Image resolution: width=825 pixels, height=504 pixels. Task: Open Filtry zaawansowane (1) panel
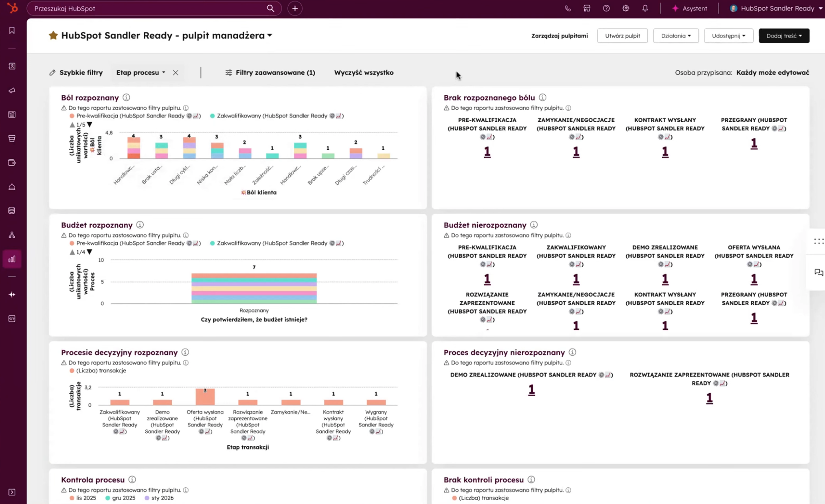click(x=270, y=72)
